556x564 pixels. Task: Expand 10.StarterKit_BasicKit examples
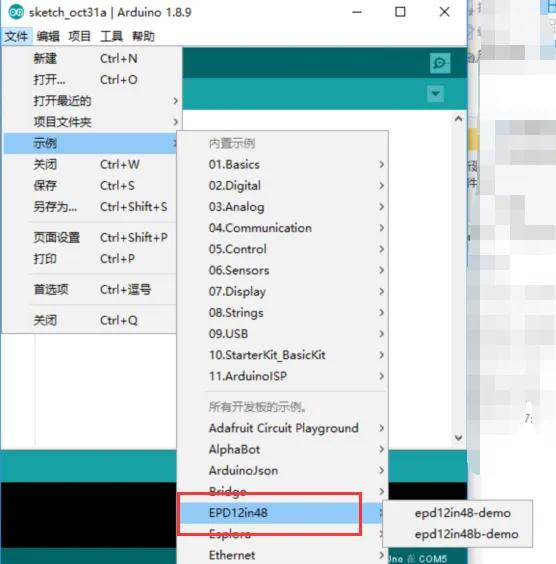[x=283, y=355]
